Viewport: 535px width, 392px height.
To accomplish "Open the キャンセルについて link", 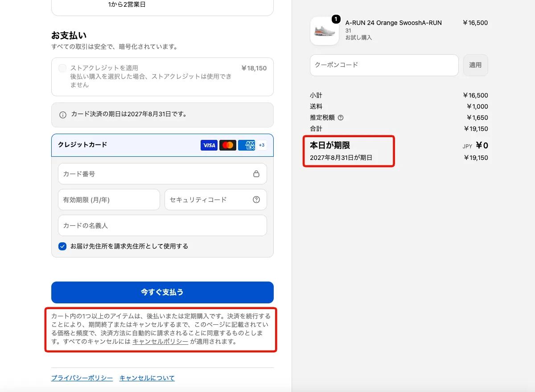I will 147,378.
